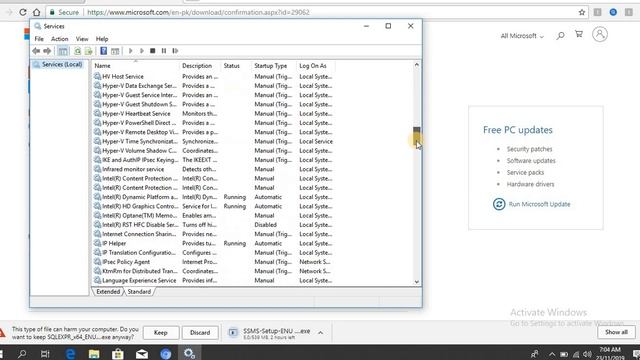Click the Microsoft site search magnifier icon

(561, 36)
